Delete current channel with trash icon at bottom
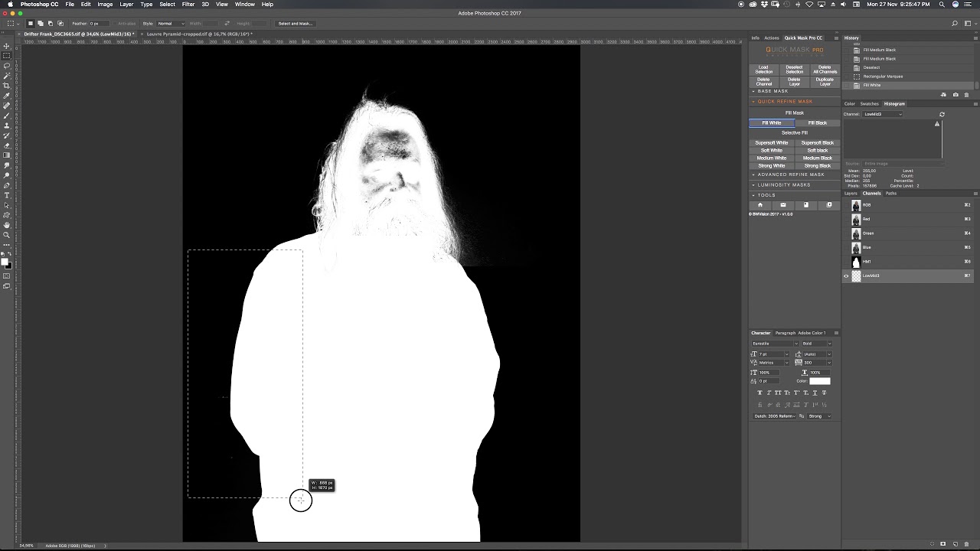The height and width of the screenshot is (551, 980). coord(967,544)
